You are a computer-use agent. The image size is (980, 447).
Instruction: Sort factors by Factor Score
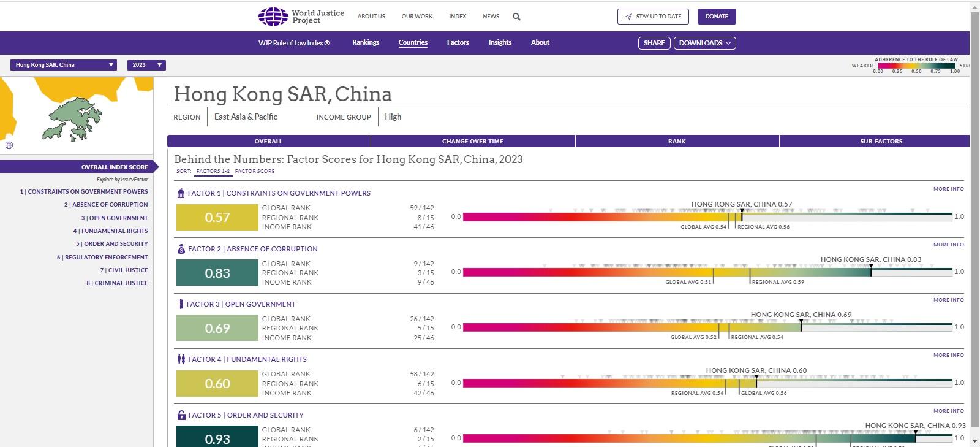(x=255, y=171)
